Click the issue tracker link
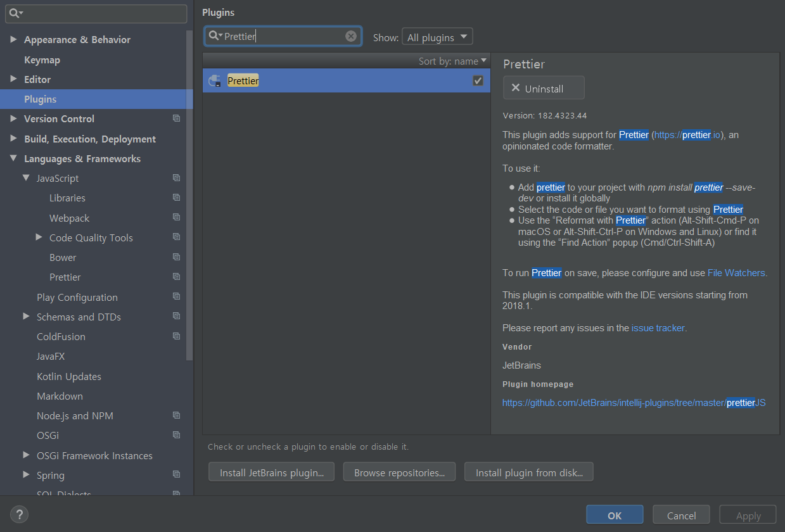This screenshot has height=532, width=785. (x=658, y=327)
